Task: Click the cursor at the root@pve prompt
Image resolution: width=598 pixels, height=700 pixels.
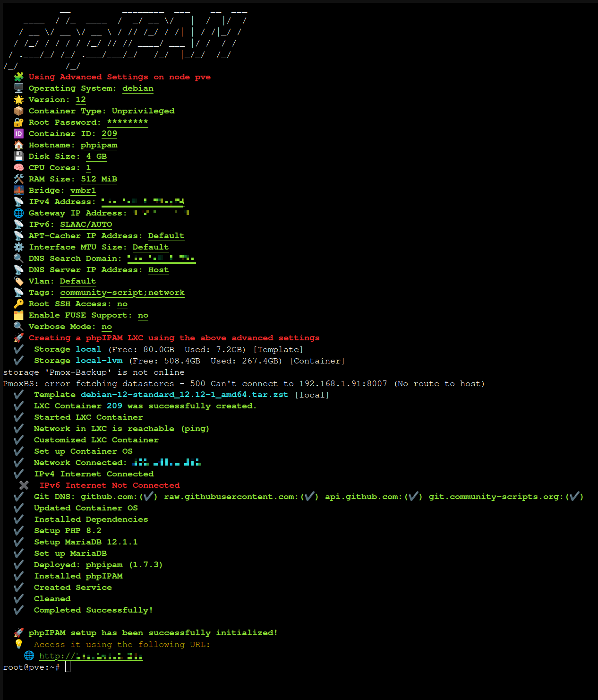Action: tap(68, 667)
